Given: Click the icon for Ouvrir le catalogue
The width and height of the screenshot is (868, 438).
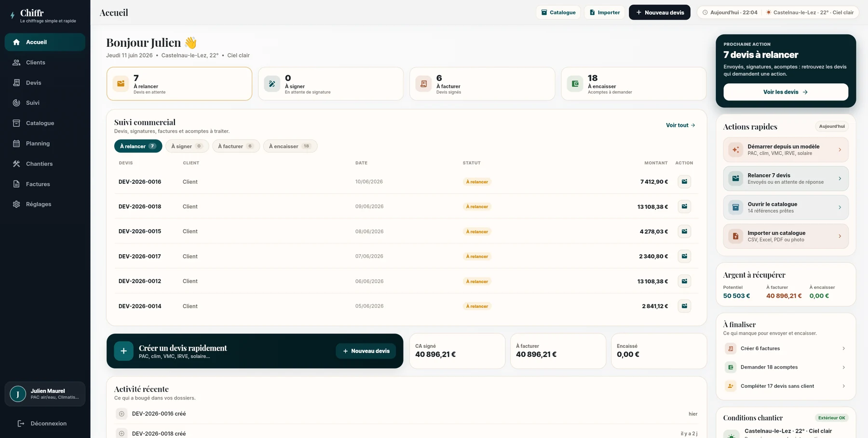Looking at the screenshot, I should click(736, 207).
